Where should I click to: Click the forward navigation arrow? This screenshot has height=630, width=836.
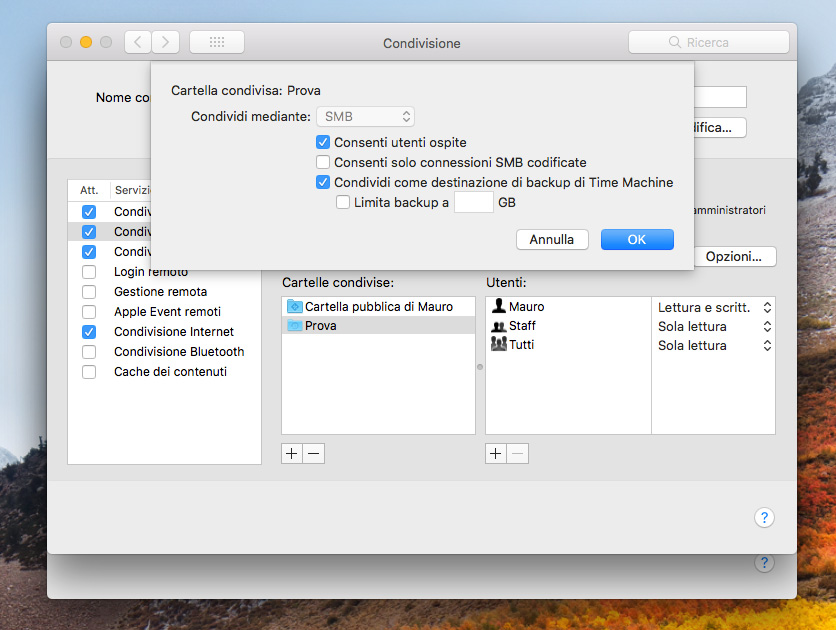166,42
